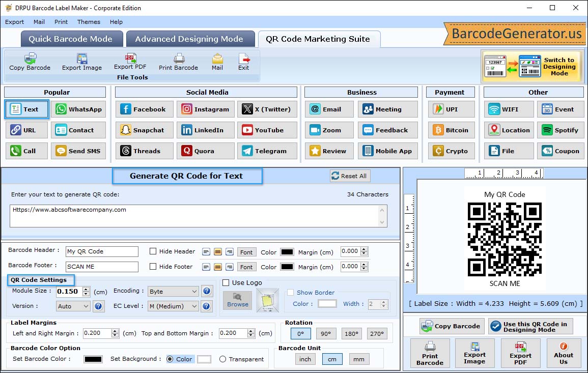Click the Copy Barcode icon in File Tools
This screenshot has width=588, height=373.
point(30,62)
